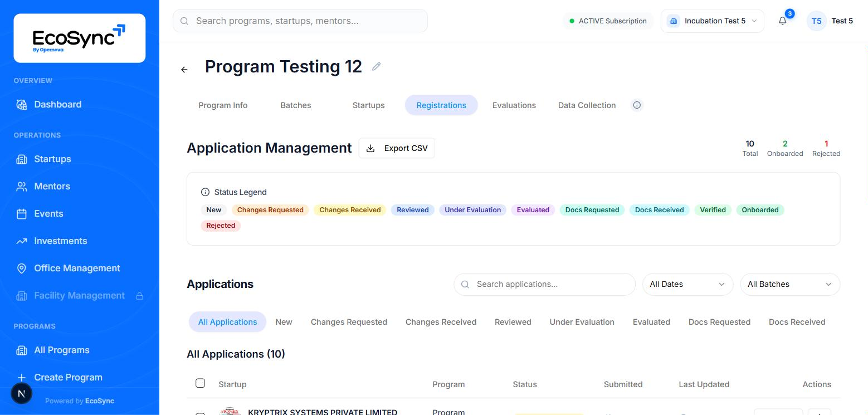
Task: Click the ACTIVE Subscription badge
Action: coord(608,21)
